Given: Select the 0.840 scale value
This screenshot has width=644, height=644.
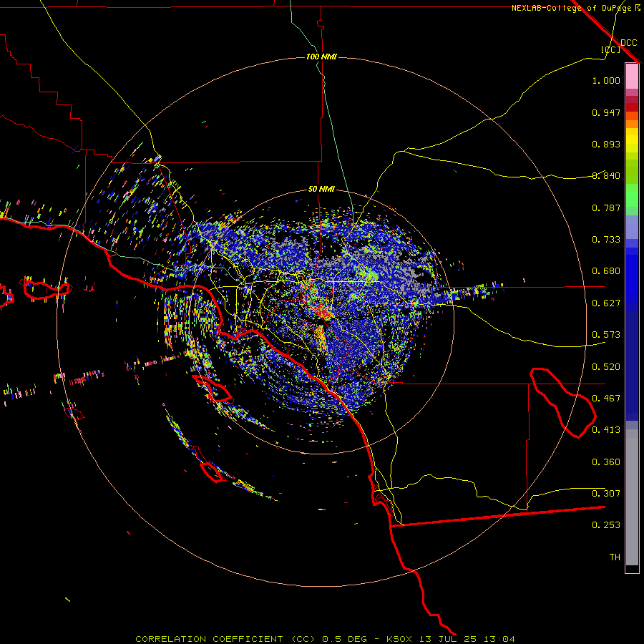Looking at the screenshot, I should pyautogui.click(x=606, y=176).
